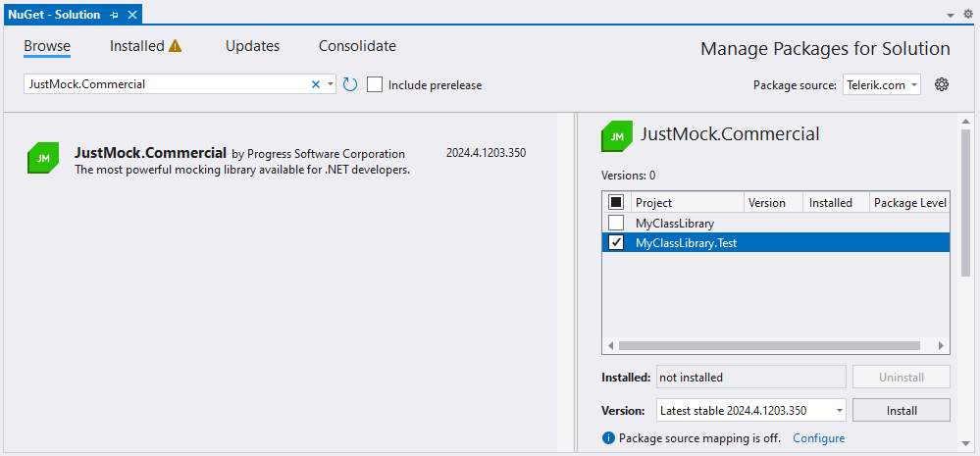Check the MyClassLibrary project checkbox
Viewport: 980px width, 456px height.
coord(616,224)
